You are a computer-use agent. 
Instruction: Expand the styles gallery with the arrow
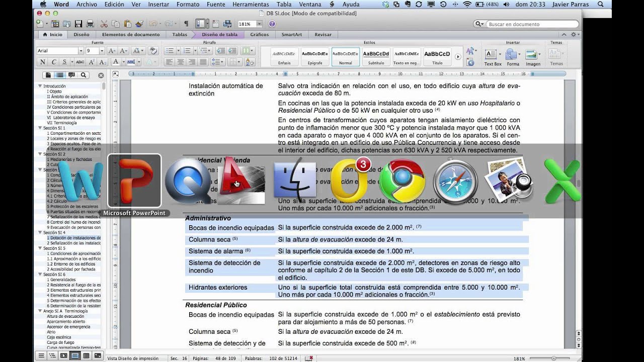tap(458, 57)
